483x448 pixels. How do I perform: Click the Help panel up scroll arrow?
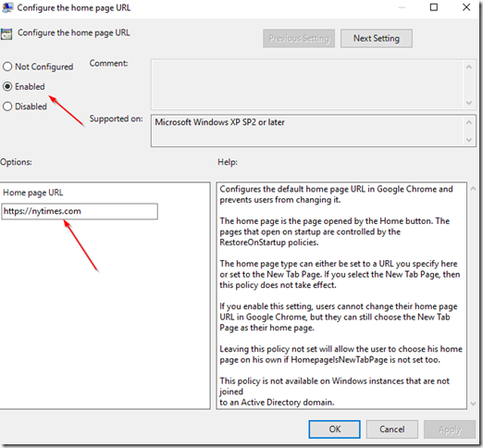(474, 189)
